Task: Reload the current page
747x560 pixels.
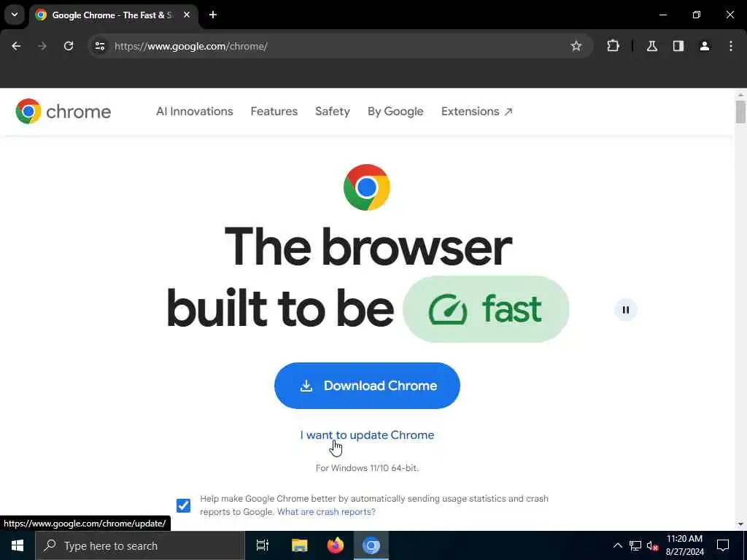Action: pos(69,46)
